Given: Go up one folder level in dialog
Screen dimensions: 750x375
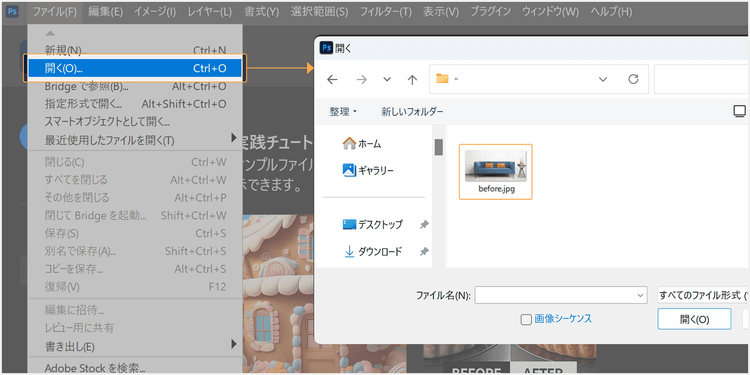Looking at the screenshot, I should [412, 79].
